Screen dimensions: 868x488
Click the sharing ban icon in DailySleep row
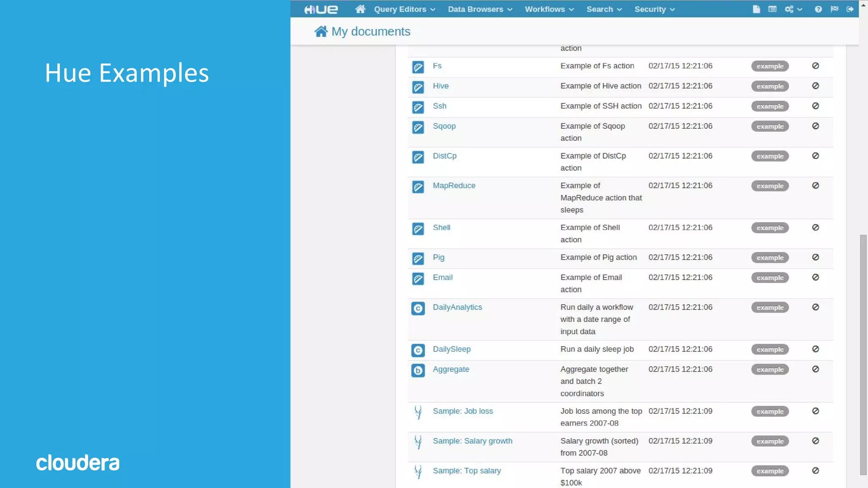[x=815, y=349]
